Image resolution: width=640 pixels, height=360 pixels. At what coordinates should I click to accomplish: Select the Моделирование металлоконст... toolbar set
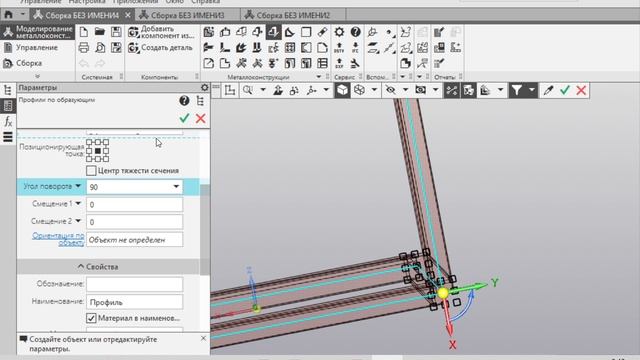click(38, 32)
